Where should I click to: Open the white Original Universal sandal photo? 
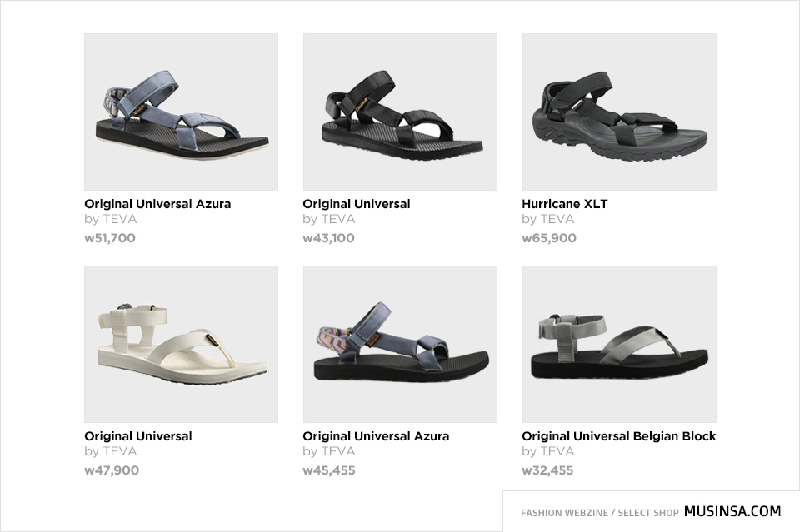click(x=181, y=344)
